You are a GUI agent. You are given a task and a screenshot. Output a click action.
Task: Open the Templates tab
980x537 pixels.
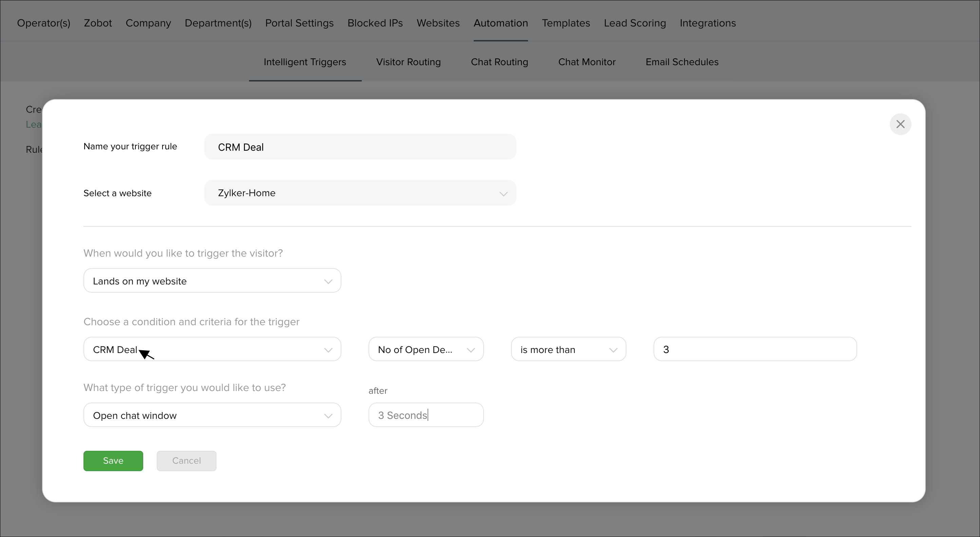(x=566, y=23)
